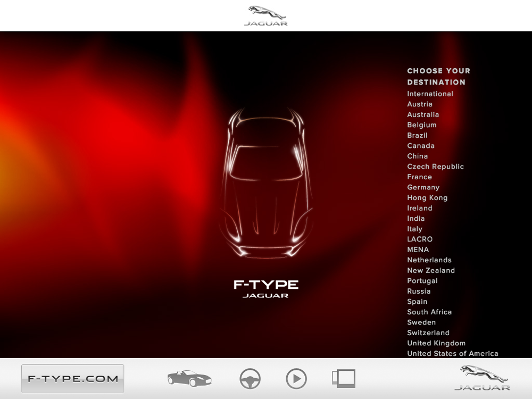This screenshot has height=399, width=532.
Task: Tap Hong Kong in destination list
Action: click(x=427, y=198)
